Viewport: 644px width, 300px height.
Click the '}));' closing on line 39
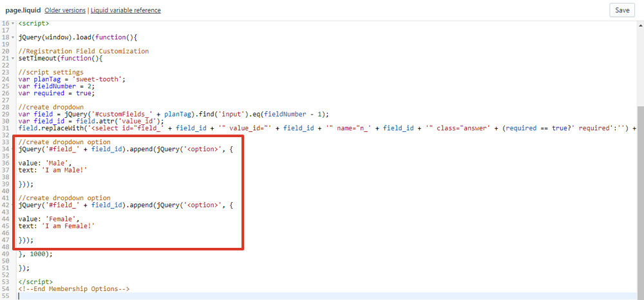point(26,184)
